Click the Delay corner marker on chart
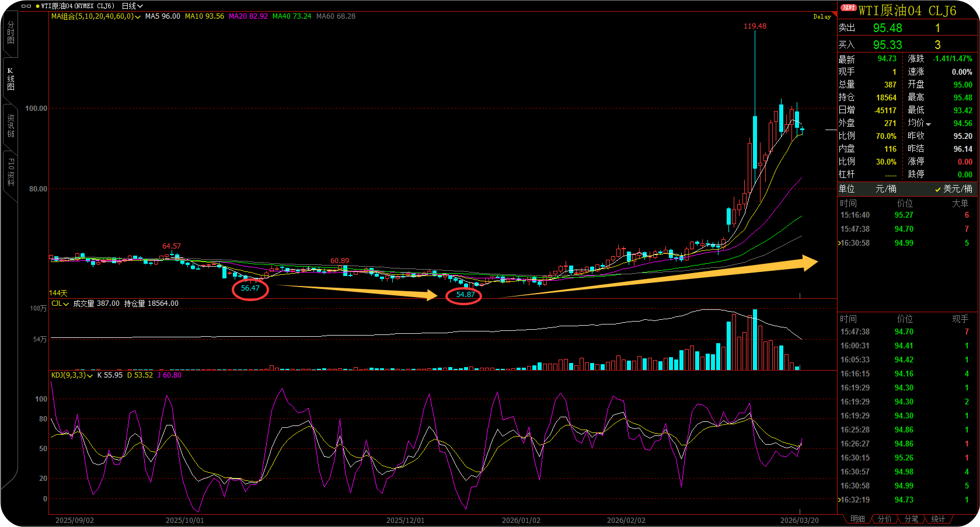The width and height of the screenshot is (980, 527). [822, 17]
